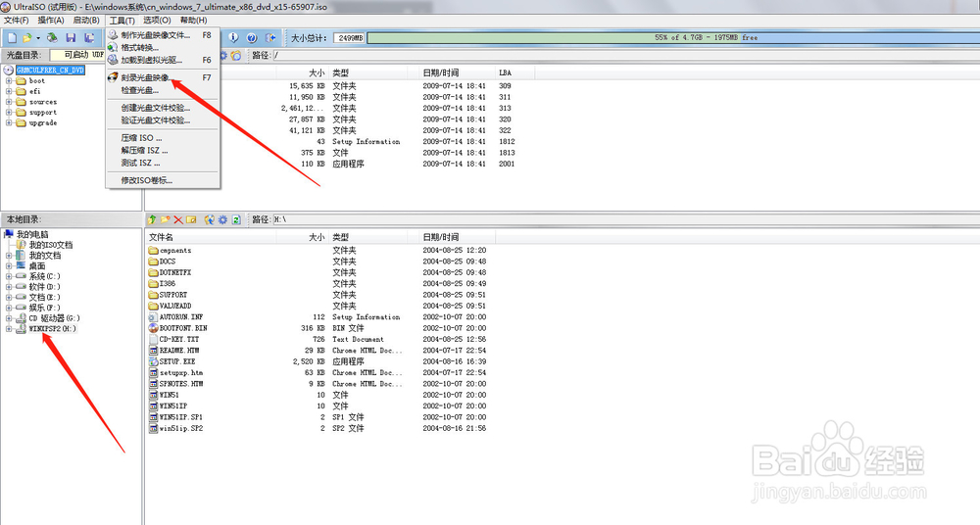Click the globe icon in local toolbar
Image resolution: width=980 pixels, height=525 pixels.
point(210,220)
